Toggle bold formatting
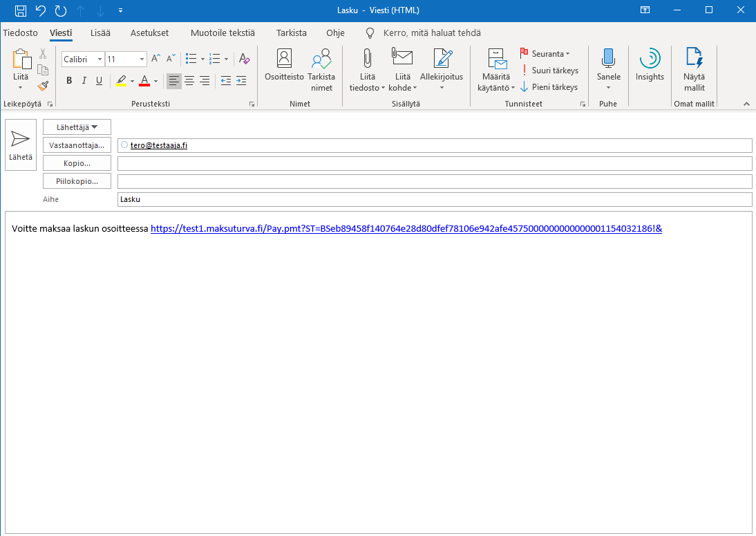Screen dimensions: 756x536 point(69,80)
